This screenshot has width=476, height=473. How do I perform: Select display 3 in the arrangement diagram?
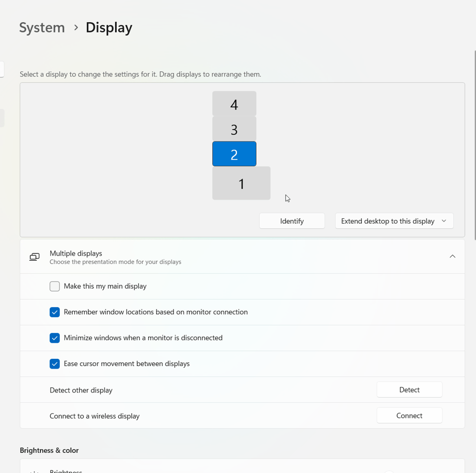coord(234,130)
